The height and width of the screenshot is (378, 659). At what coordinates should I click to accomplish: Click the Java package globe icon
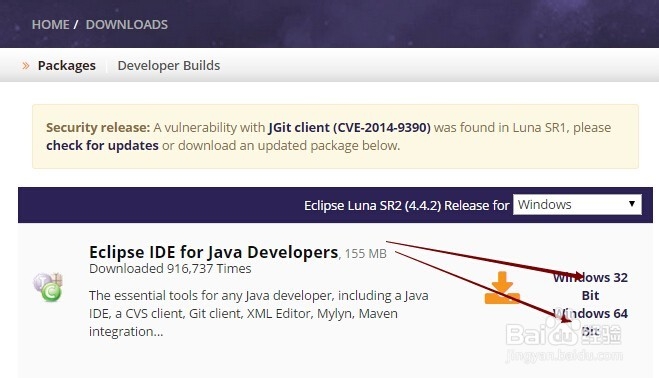(48, 287)
